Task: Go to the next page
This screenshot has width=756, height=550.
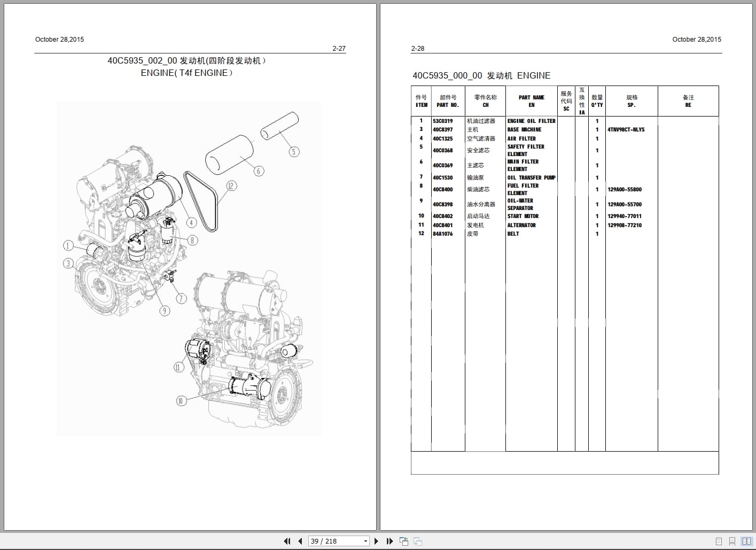Action: tap(376, 541)
